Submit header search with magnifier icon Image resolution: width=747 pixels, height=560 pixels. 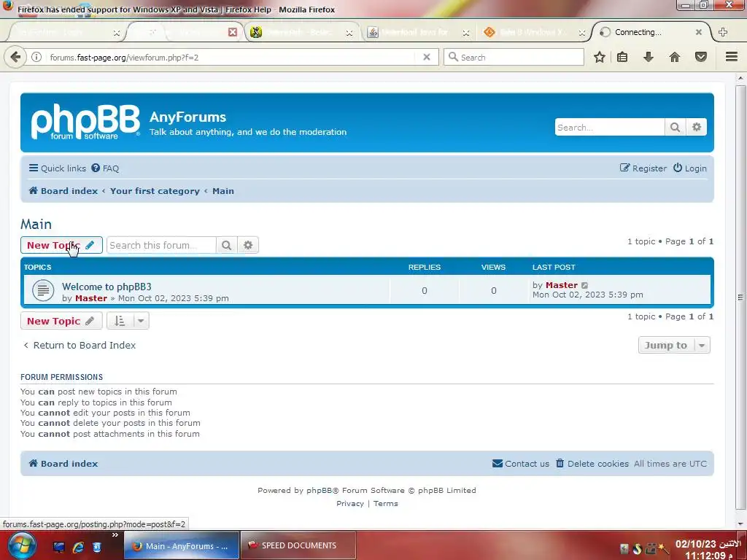(x=675, y=127)
